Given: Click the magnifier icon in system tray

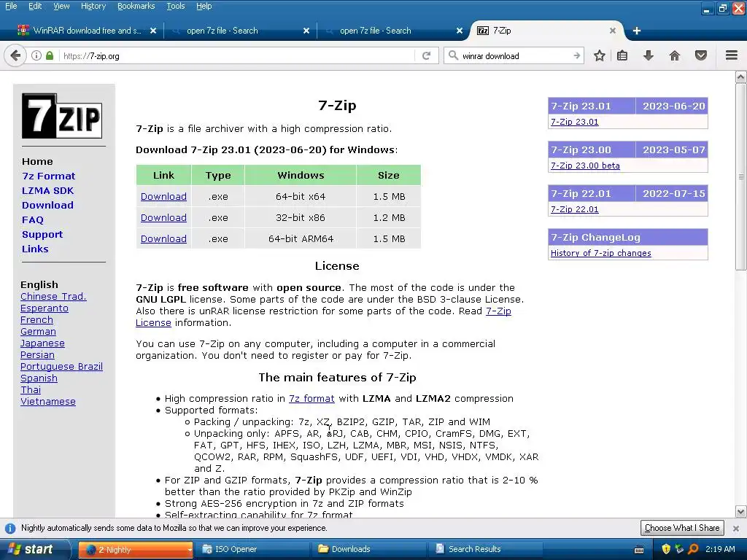Looking at the screenshot, I should pos(693,549).
